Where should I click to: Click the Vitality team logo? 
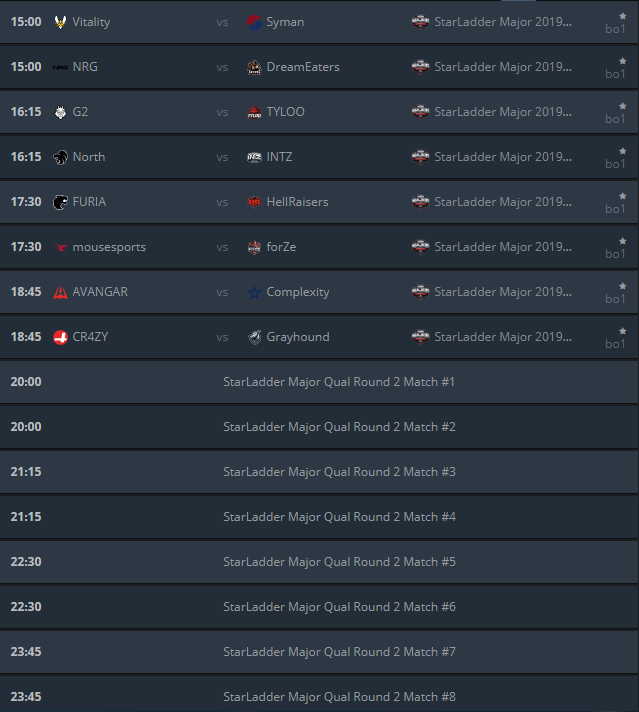coord(61,22)
